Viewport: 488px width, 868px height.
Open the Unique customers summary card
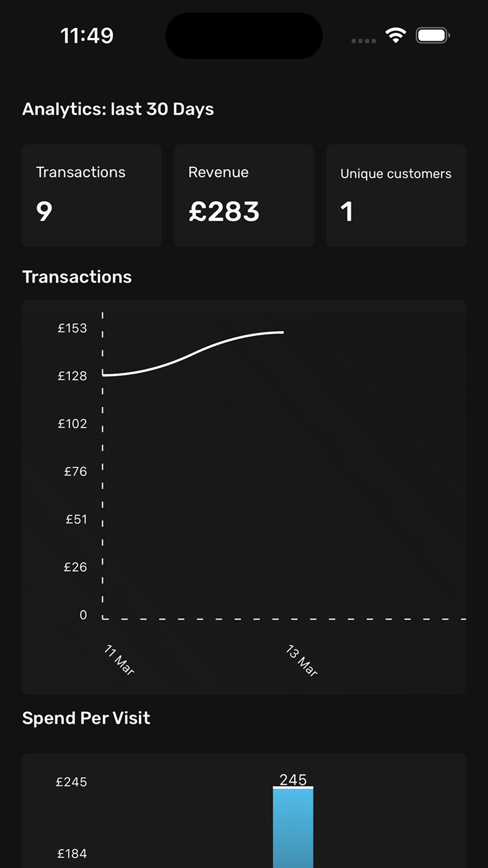point(396,196)
